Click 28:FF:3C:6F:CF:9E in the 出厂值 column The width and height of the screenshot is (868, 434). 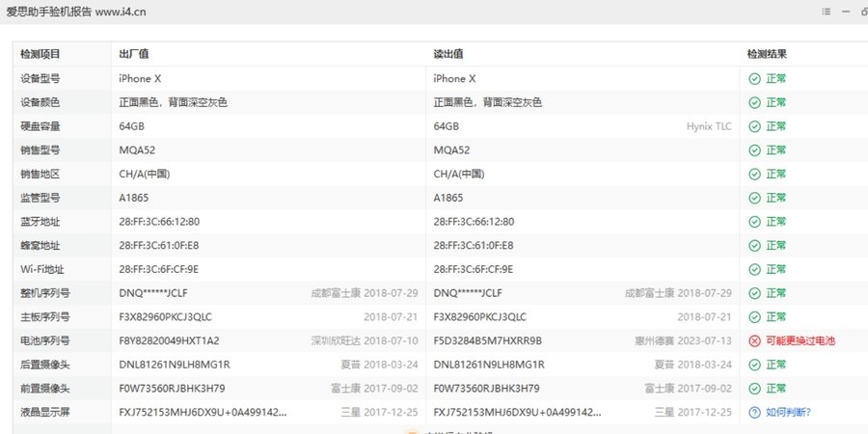pos(159,269)
